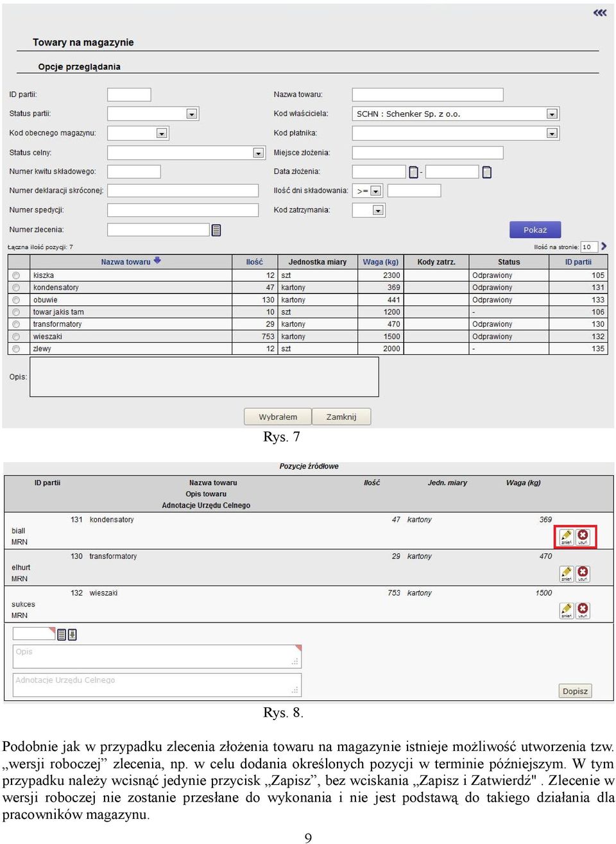Select kiszka row radio button
This screenshot has width=616, height=844.
click(16, 275)
